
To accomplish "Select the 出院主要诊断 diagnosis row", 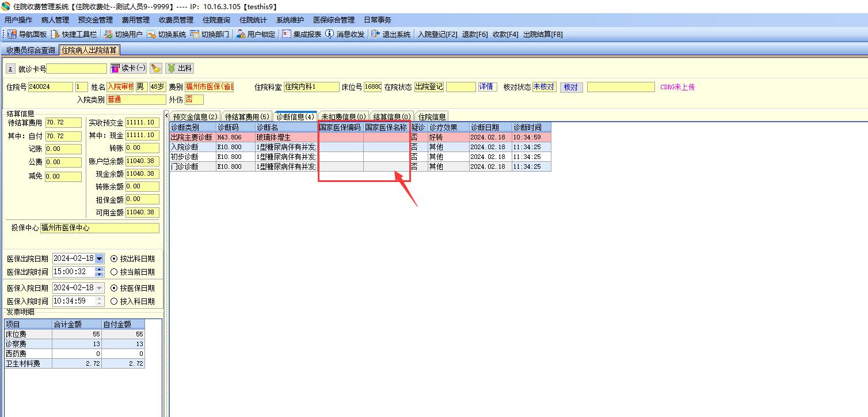I will [x=360, y=138].
